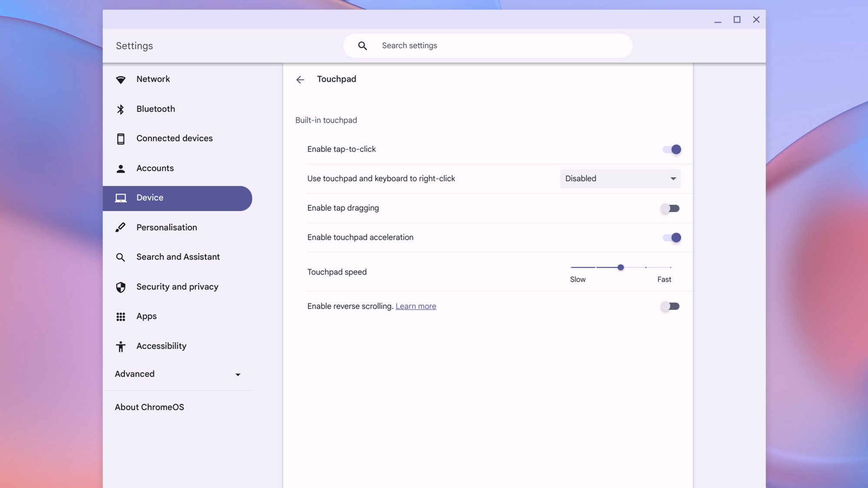The height and width of the screenshot is (488, 868).
Task: Click Learn more reverse scrolling link
Action: (x=415, y=306)
